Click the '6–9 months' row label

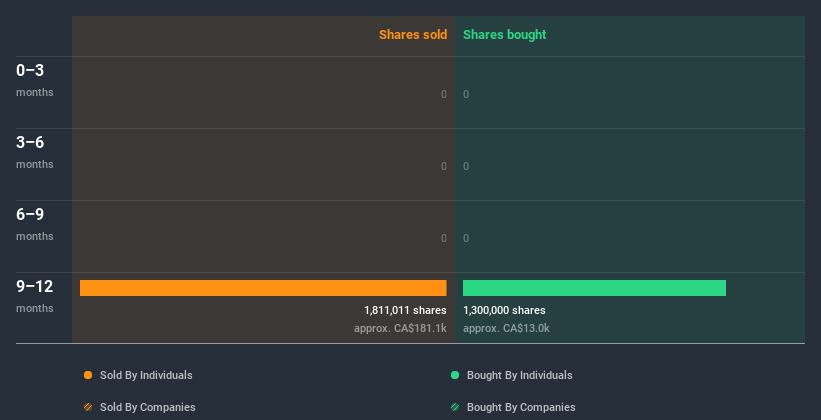35,224
